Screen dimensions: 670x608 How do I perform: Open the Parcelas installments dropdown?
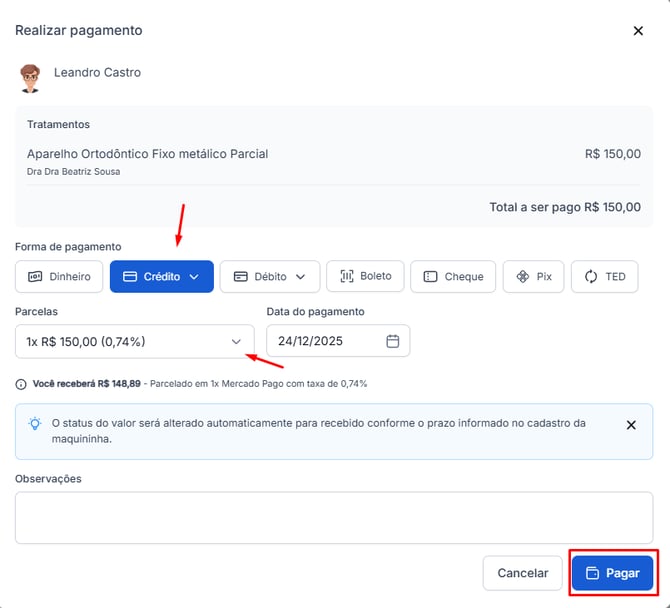tap(134, 341)
